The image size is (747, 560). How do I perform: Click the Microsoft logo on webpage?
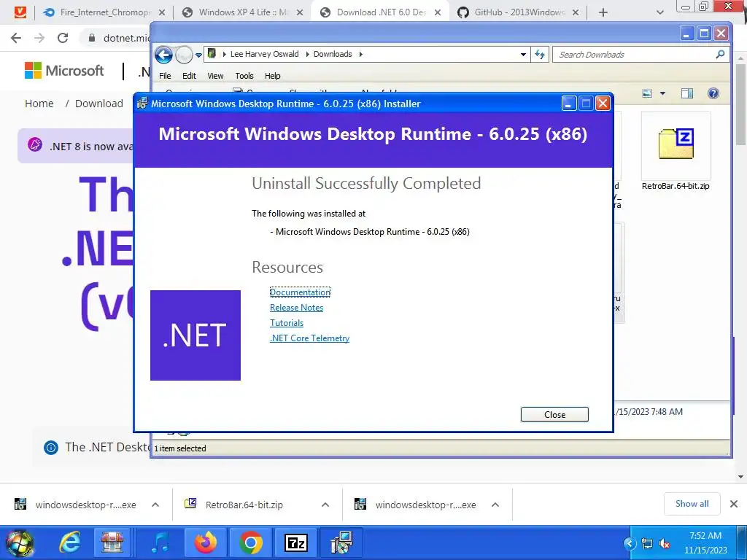click(64, 71)
